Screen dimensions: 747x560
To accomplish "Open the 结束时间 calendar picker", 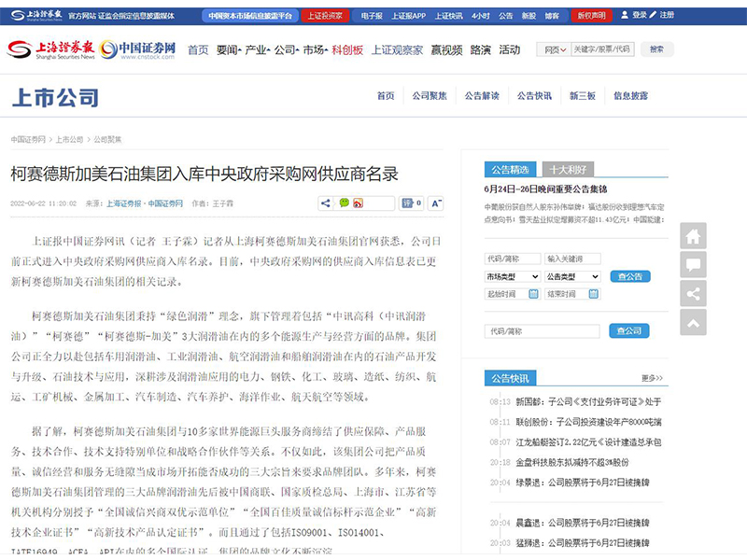I will [595, 294].
